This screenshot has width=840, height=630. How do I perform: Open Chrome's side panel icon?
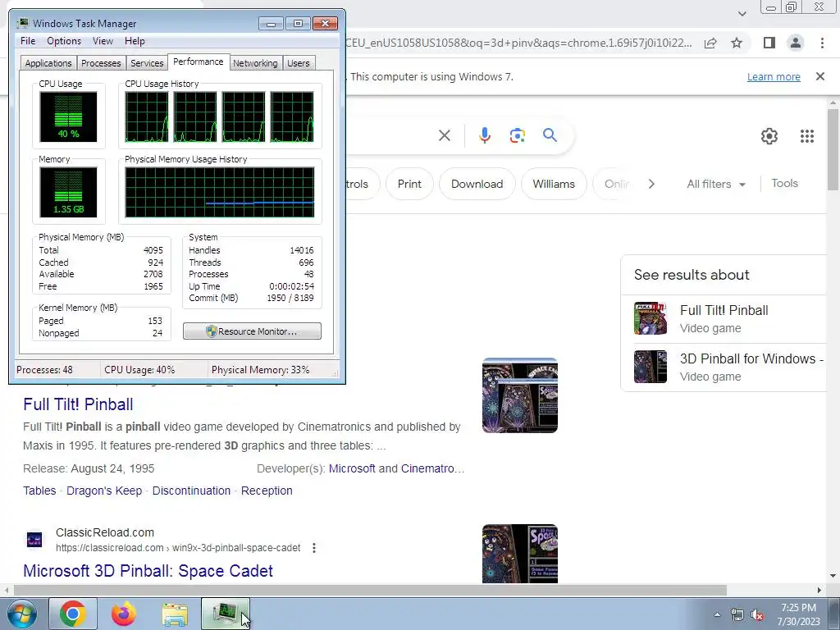coord(769,43)
